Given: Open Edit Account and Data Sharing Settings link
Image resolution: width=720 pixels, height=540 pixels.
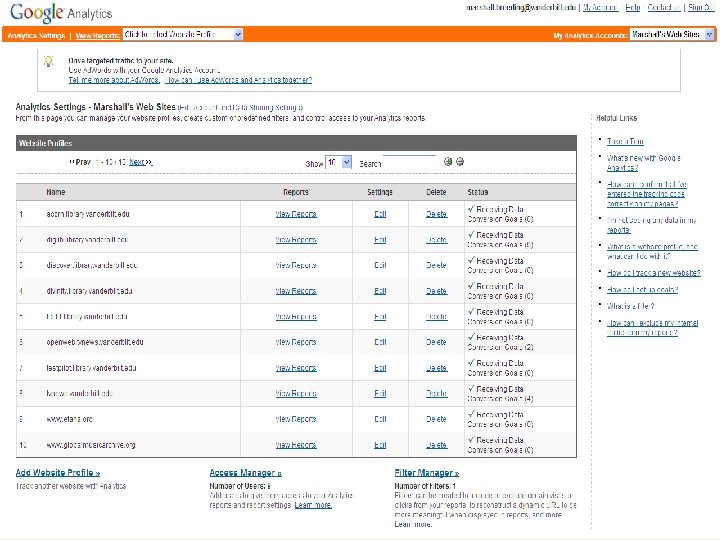Looking at the screenshot, I should pyautogui.click(x=240, y=108).
